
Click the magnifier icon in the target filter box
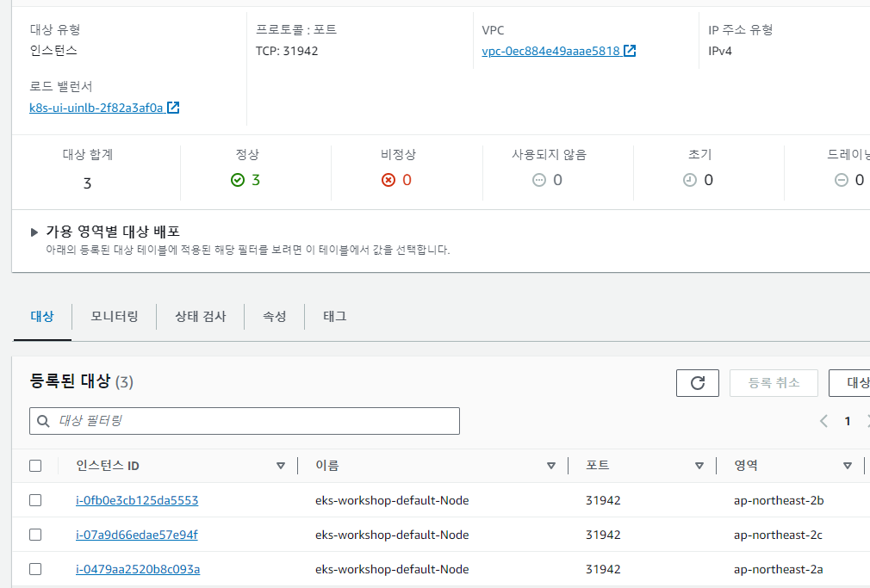pyautogui.click(x=42, y=420)
